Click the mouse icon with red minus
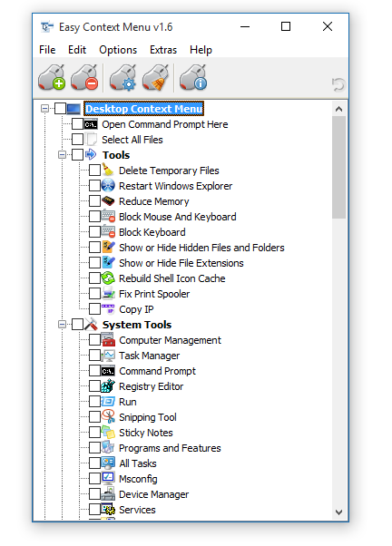The width and height of the screenshot is (392, 546). [84, 78]
